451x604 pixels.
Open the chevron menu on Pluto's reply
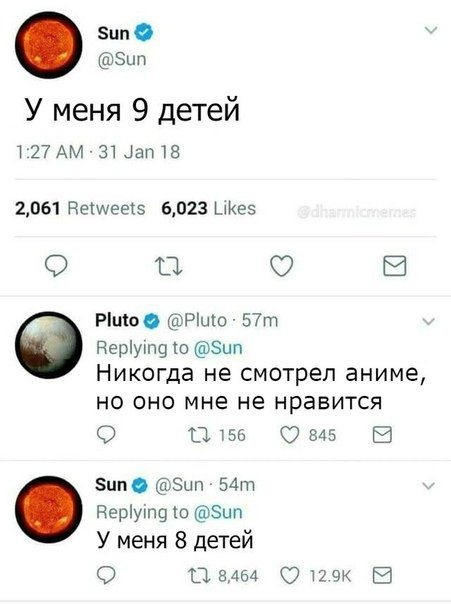pos(429,322)
